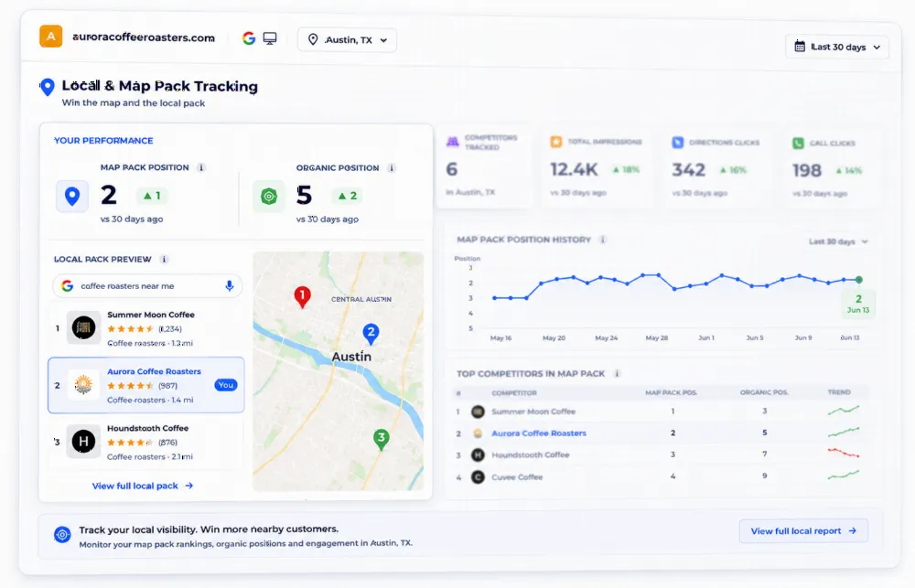The image size is (915, 588).
Task: Click the map pack position pin icon
Action: click(x=72, y=196)
